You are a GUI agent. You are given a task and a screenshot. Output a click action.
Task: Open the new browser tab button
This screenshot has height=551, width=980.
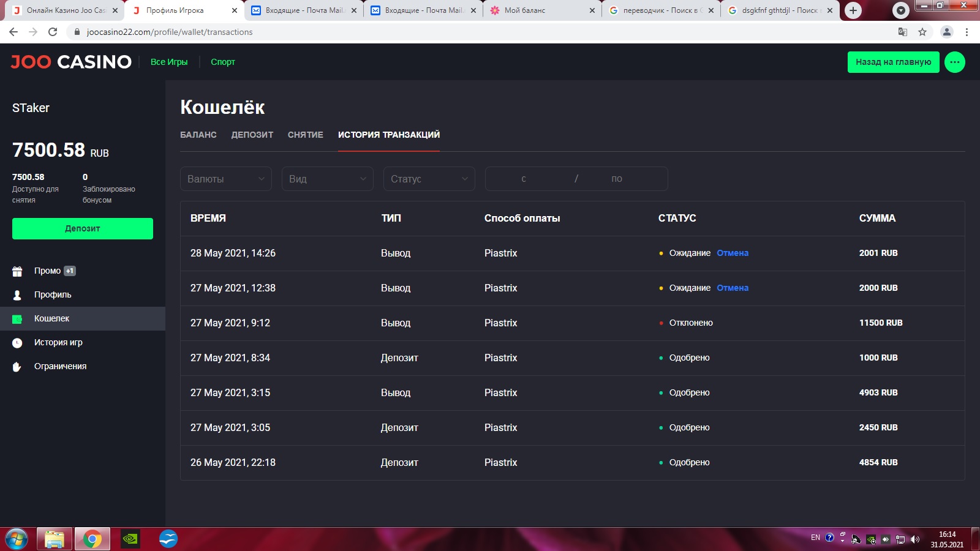pyautogui.click(x=853, y=10)
